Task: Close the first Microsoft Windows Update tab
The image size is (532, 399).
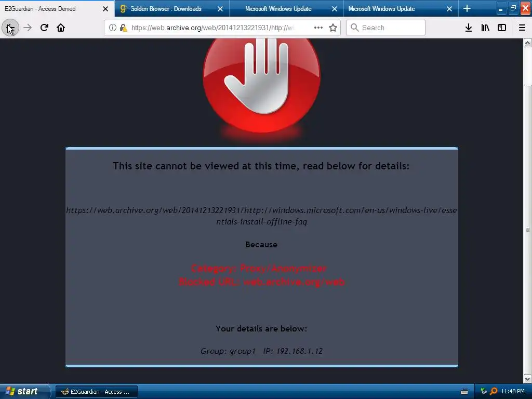Action: coord(335,9)
